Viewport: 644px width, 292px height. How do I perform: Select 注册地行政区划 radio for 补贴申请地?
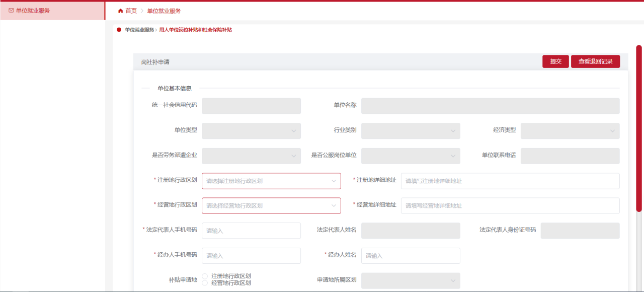point(205,276)
